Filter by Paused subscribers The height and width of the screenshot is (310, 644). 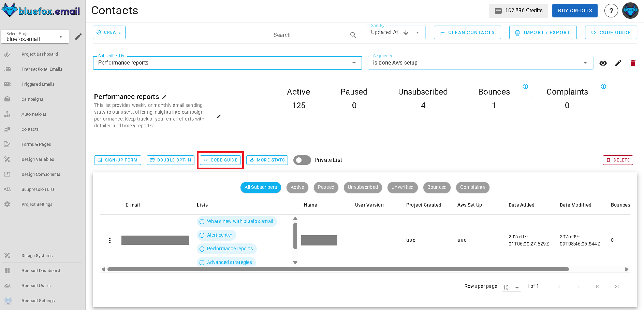[326, 187]
